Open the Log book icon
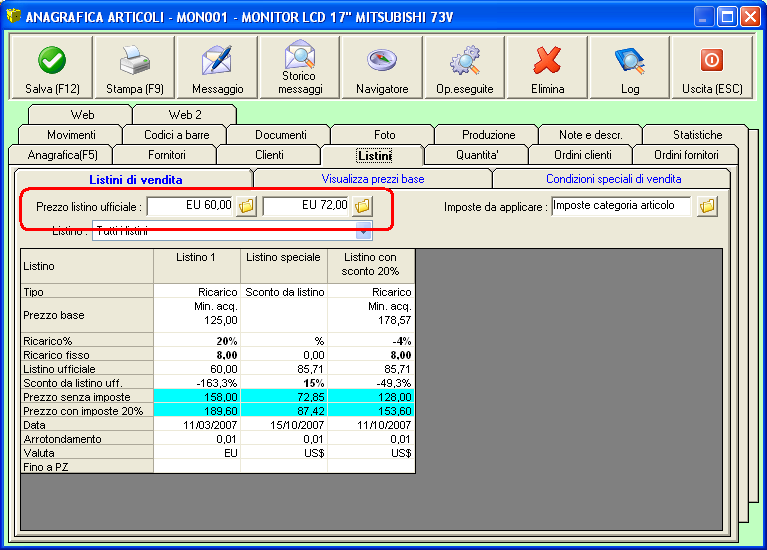The image size is (767, 550). click(630, 60)
